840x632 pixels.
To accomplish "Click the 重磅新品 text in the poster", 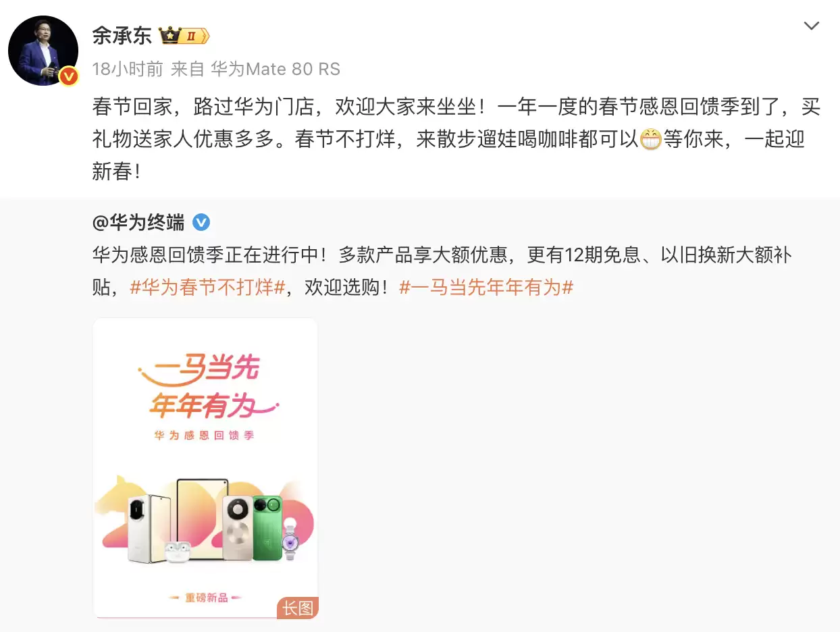I will (205, 598).
